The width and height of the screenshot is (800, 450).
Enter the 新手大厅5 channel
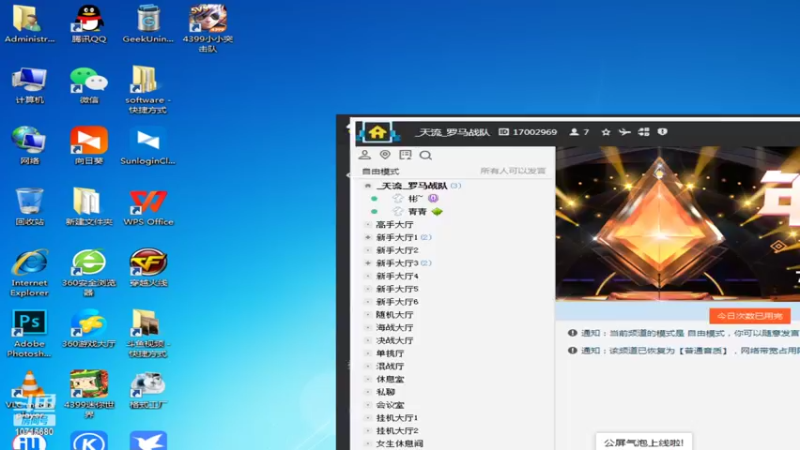click(x=397, y=289)
